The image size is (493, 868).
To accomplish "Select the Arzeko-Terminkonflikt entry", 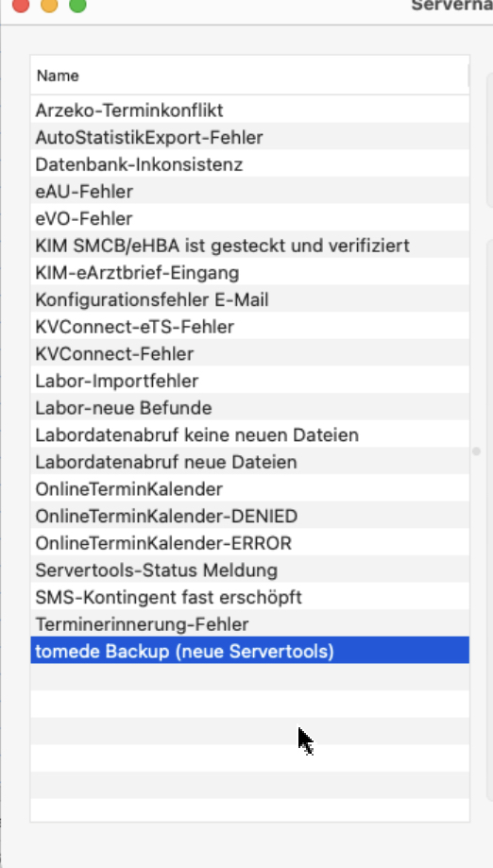I will coord(250,110).
